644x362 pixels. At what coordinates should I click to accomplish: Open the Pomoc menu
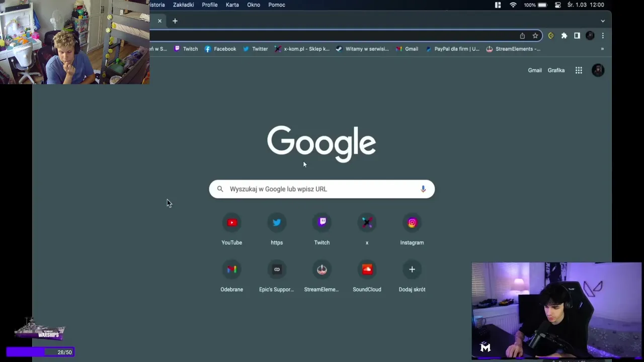click(x=277, y=5)
